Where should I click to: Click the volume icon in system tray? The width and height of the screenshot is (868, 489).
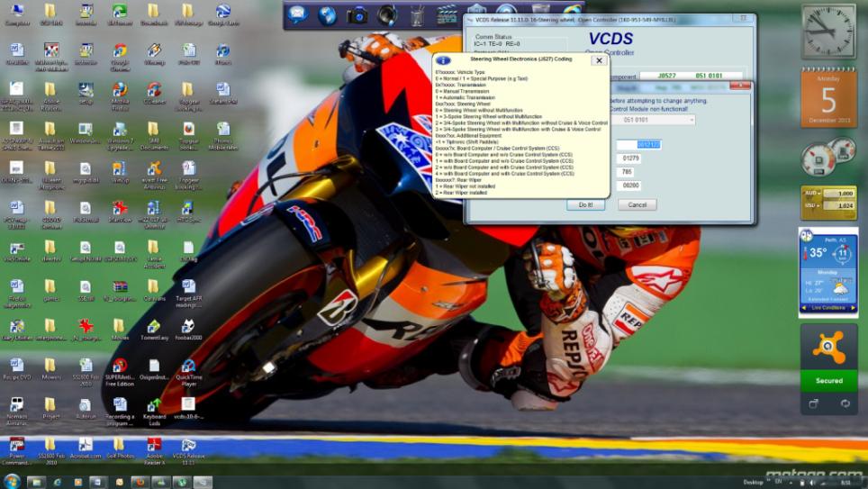tap(812, 483)
